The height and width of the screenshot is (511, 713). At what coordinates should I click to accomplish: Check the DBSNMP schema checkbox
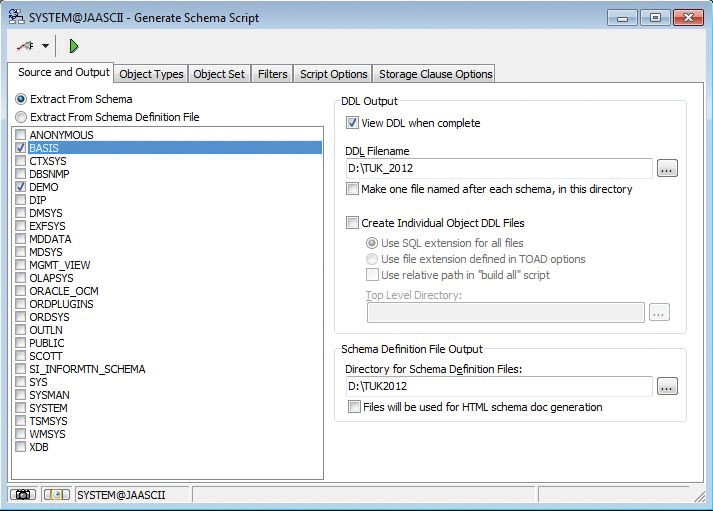(x=20, y=174)
